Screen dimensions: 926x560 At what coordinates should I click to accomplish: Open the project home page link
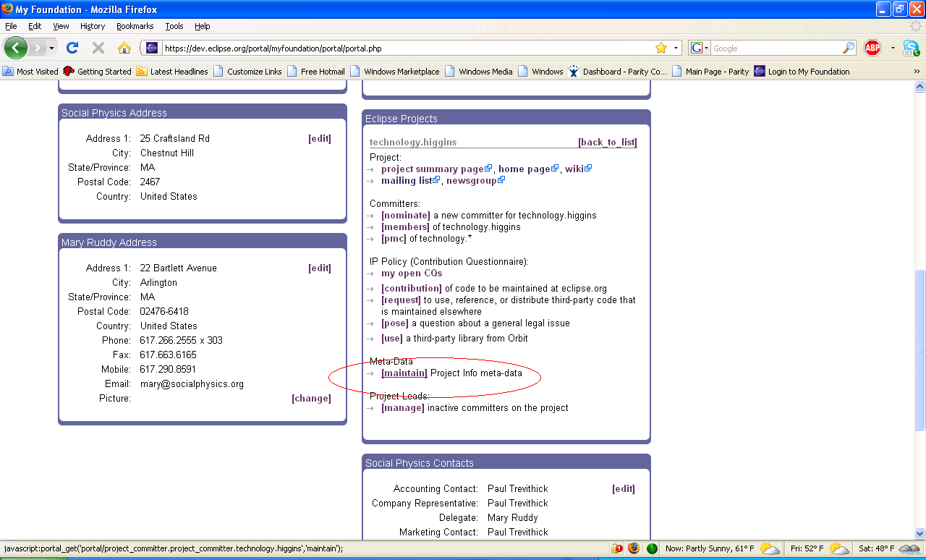[x=524, y=169]
